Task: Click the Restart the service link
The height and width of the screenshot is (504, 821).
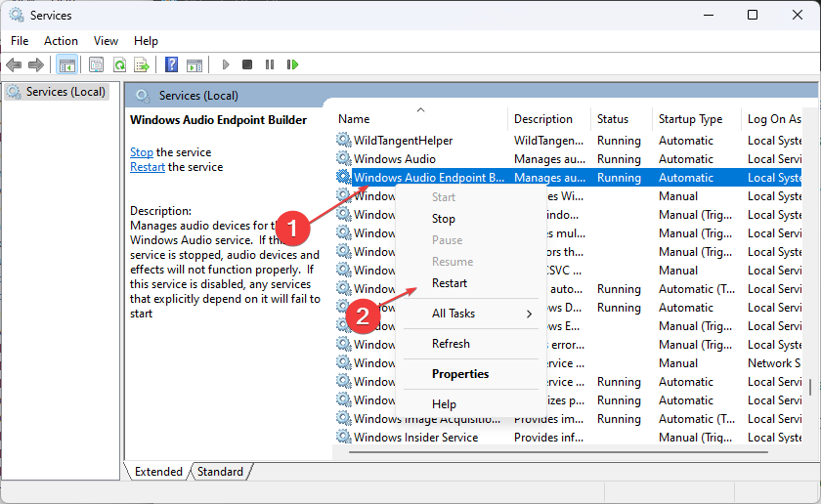Action: coord(148,167)
